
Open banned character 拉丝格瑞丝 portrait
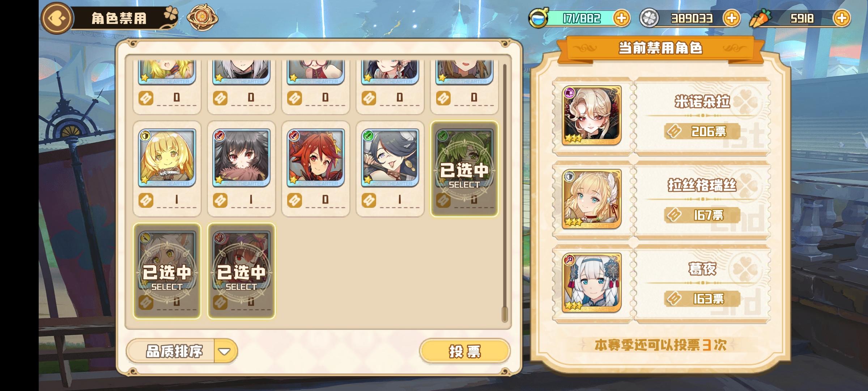pos(592,199)
